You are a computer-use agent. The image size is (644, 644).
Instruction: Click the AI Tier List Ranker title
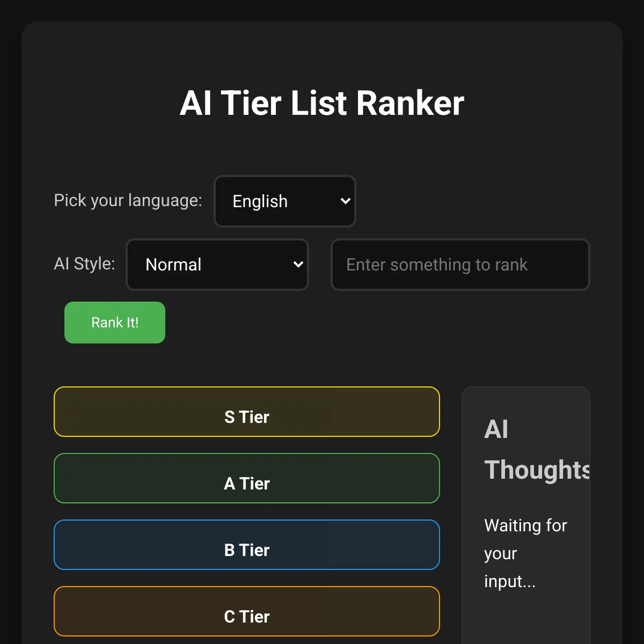coord(322,103)
